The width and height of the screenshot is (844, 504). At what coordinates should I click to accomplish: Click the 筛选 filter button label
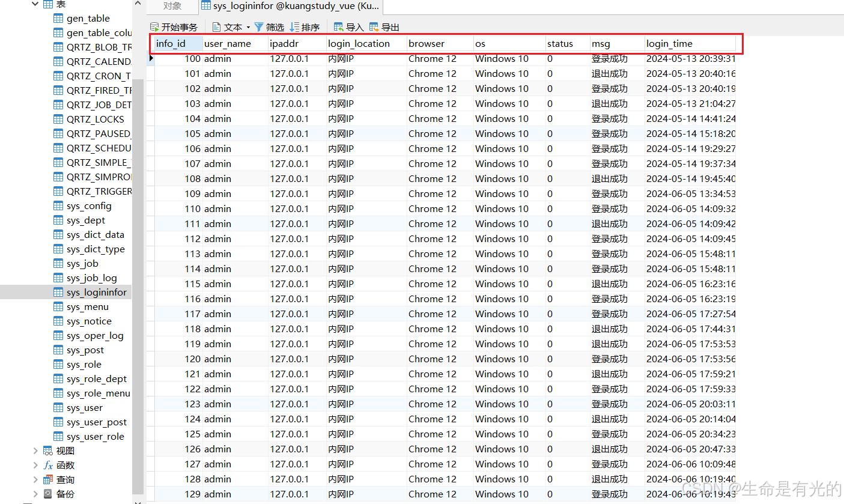click(x=275, y=27)
